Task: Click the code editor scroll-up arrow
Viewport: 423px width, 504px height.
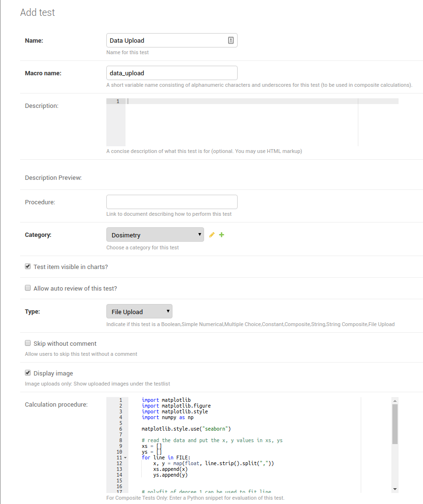Action: [x=395, y=401]
